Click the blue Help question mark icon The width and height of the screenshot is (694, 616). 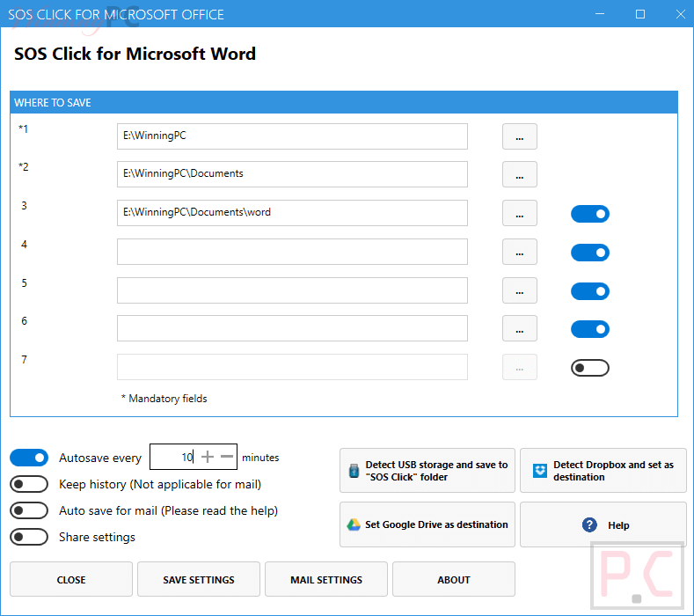[589, 524]
